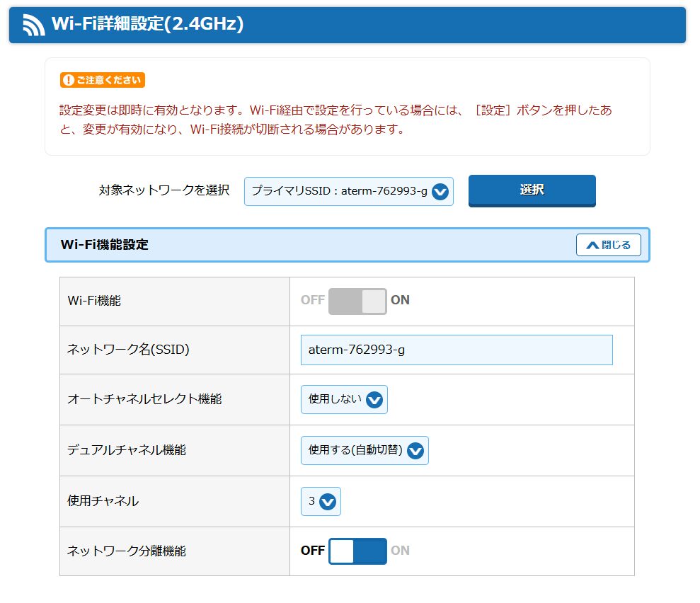Click the 選択 button

532,190
